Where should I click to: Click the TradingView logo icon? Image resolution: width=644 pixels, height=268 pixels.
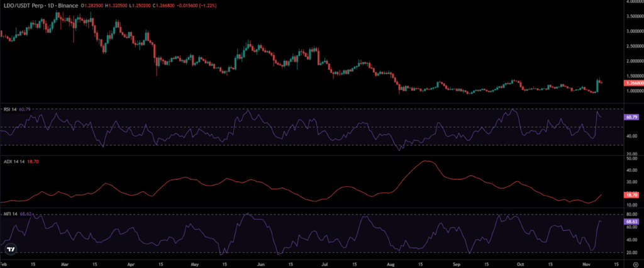click(x=12, y=249)
